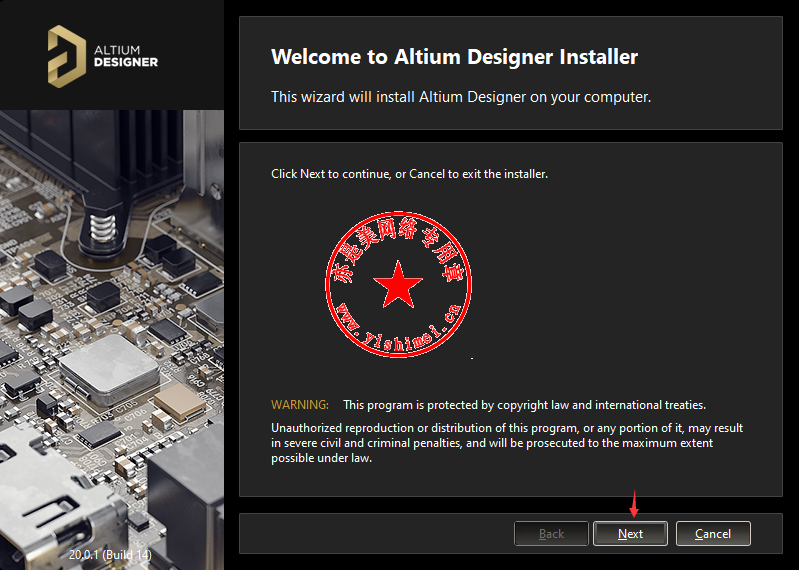Image resolution: width=799 pixels, height=570 pixels.
Task: Click "protected by copyright law" sentence
Action: coord(524,405)
